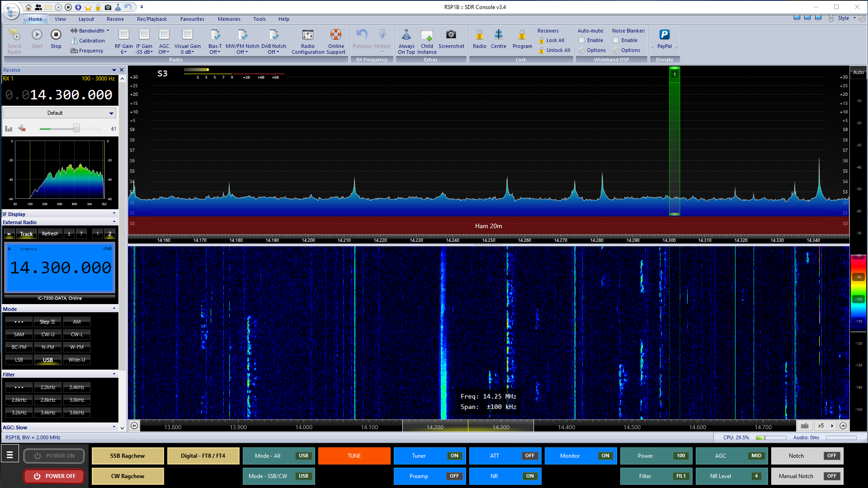Toggle the Always On Top icon
This screenshot has height=488, width=868.
(x=406, y=35)
